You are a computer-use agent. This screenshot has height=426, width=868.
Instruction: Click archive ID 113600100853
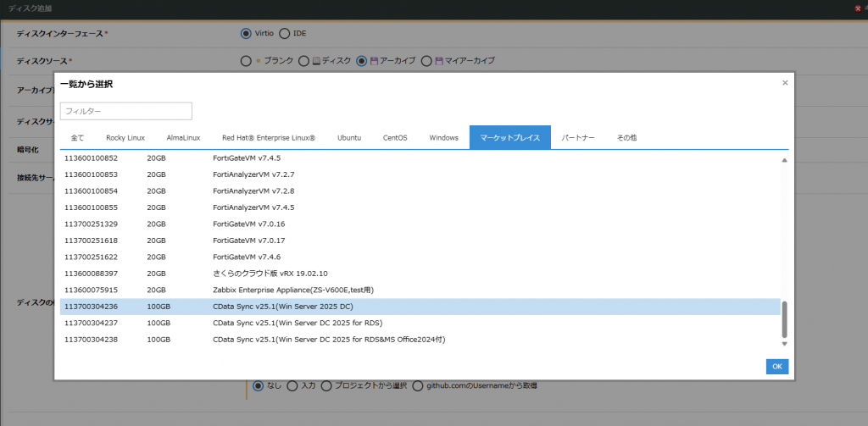[x=92, y=174]
